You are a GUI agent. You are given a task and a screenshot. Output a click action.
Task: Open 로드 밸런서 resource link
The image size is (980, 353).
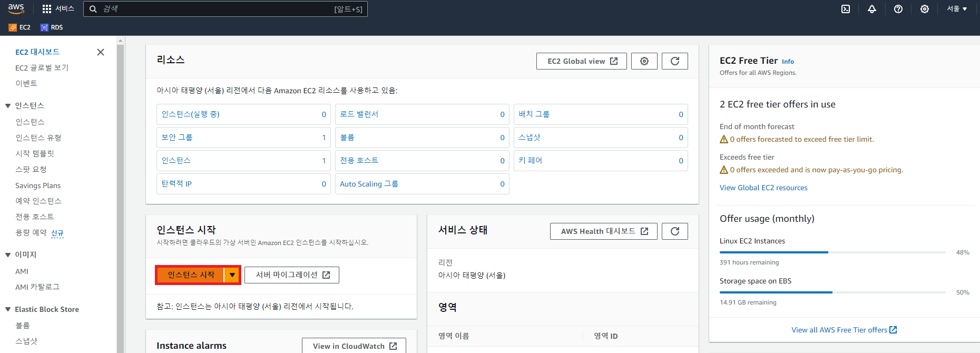point(359,114)
